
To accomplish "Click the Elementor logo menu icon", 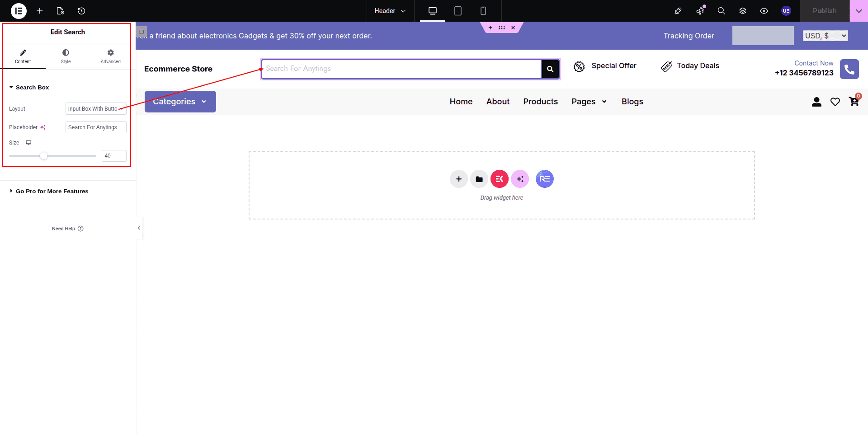I will [19, 11].
